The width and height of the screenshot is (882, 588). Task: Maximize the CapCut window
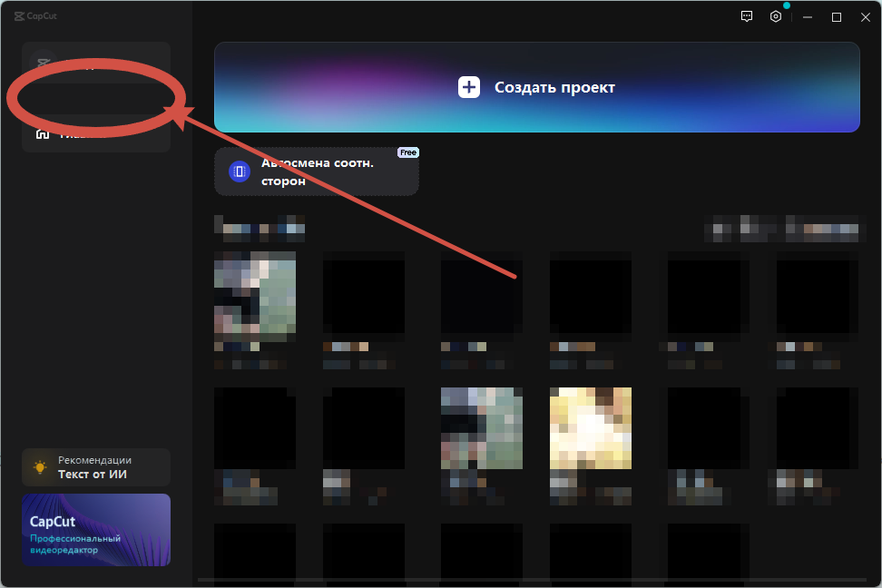click(x=837, y=17)
